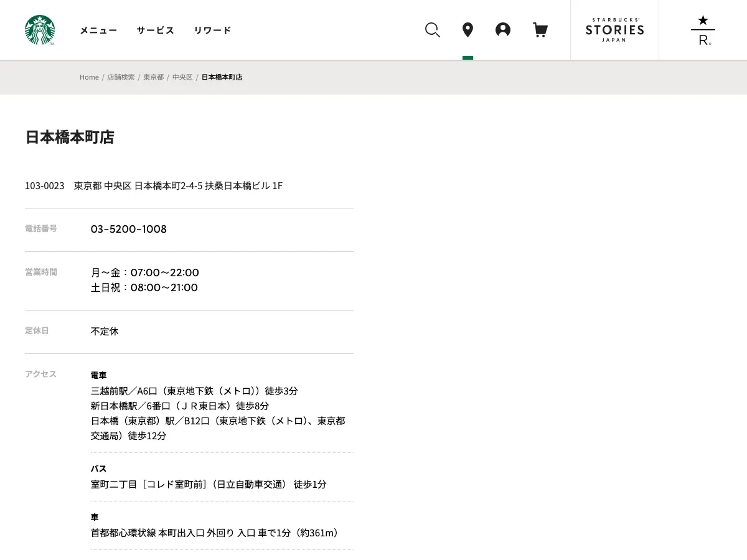Screen dimensions: 747x560
Task: Click the 首都都心環状線 本町出入口 car line
Action: 216,533
